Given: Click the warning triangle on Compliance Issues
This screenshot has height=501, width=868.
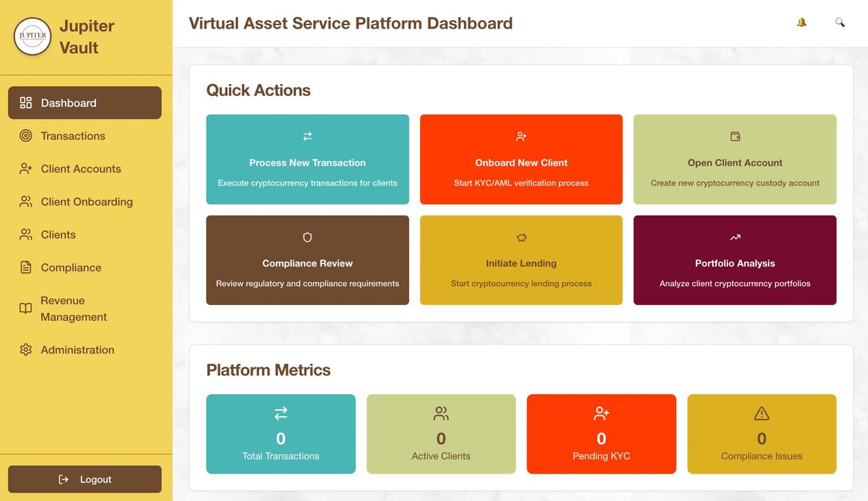Looking at the screenshot, I should coord(762,414).
